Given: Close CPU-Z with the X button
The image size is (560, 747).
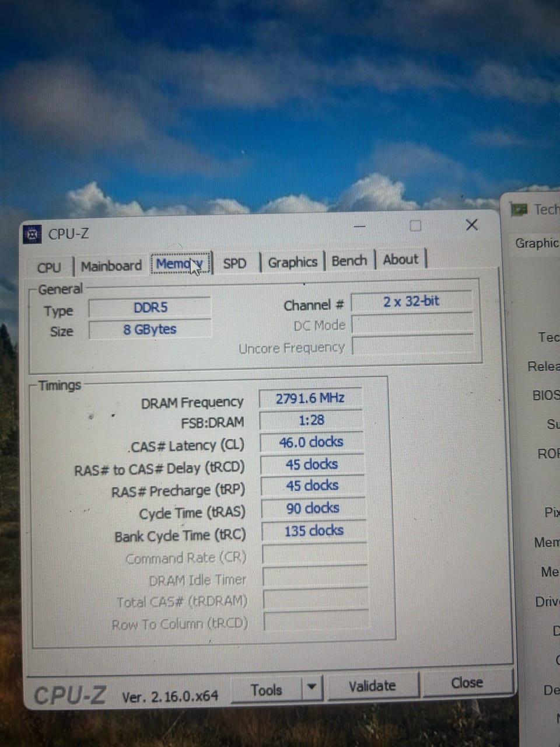Looking at the screenshot, I should click(472, 225).
